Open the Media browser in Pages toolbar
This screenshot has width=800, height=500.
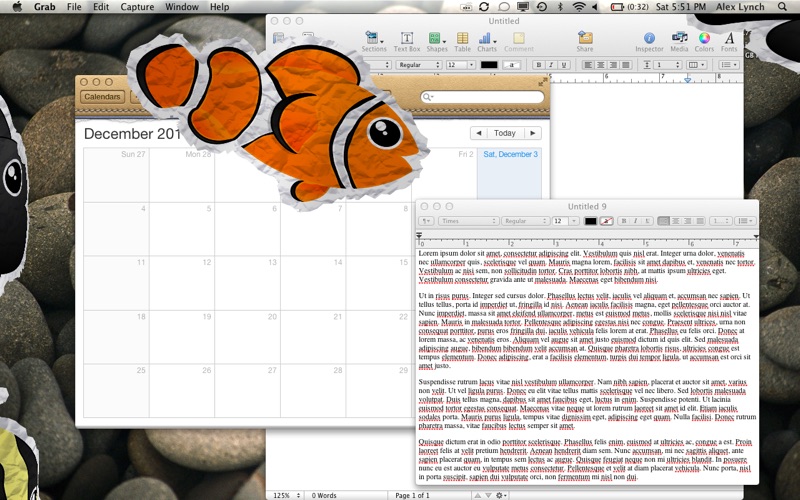point(679,42)
